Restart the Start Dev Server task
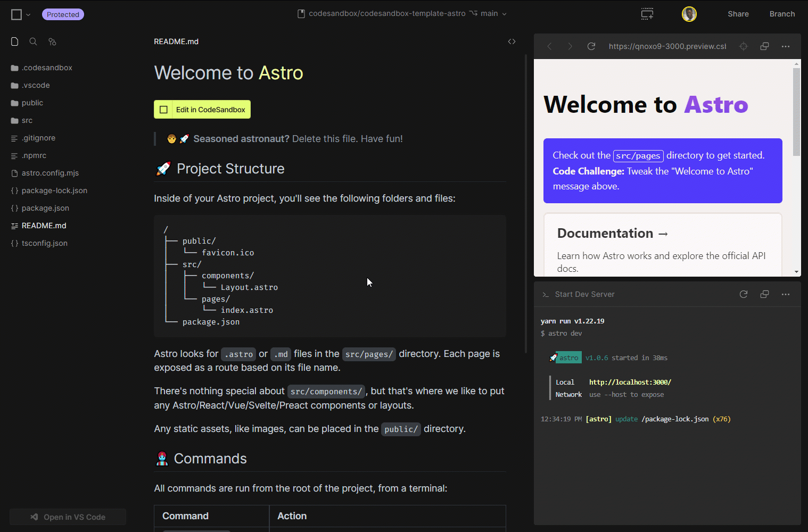 click(744, 294)
